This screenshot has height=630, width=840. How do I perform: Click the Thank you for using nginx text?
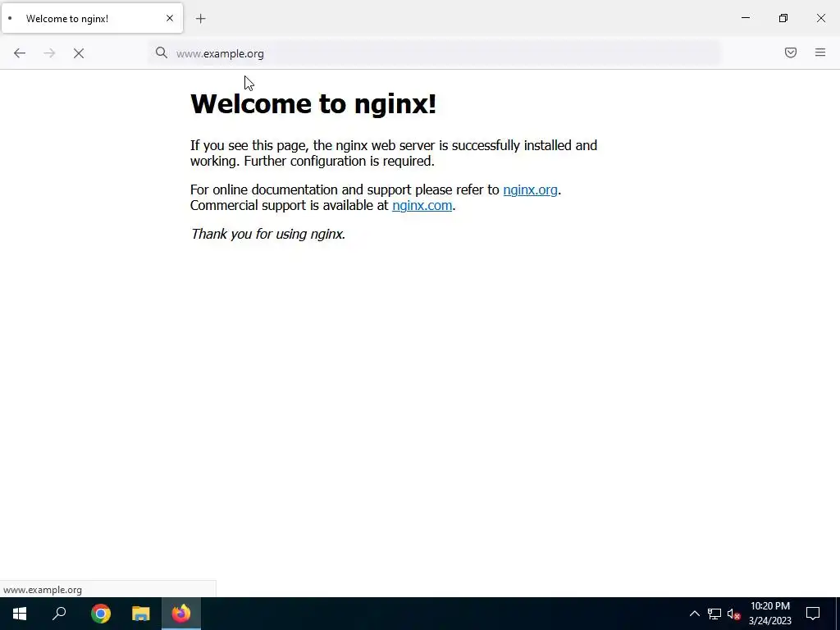click(268, 234)
